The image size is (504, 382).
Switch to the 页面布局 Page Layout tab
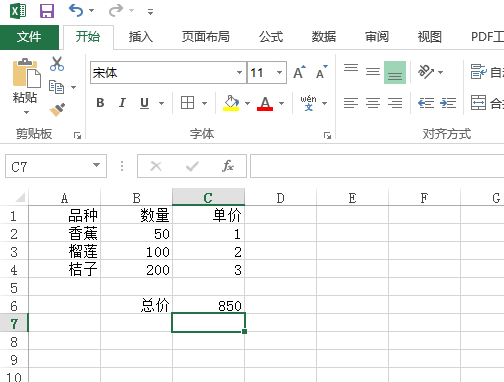[x=206, y=37]
